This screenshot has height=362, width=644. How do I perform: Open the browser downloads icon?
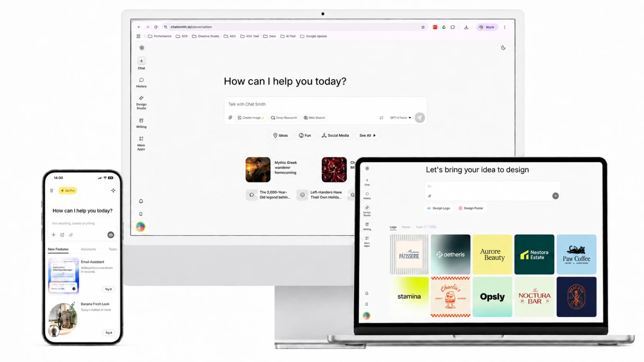[466, 27]
